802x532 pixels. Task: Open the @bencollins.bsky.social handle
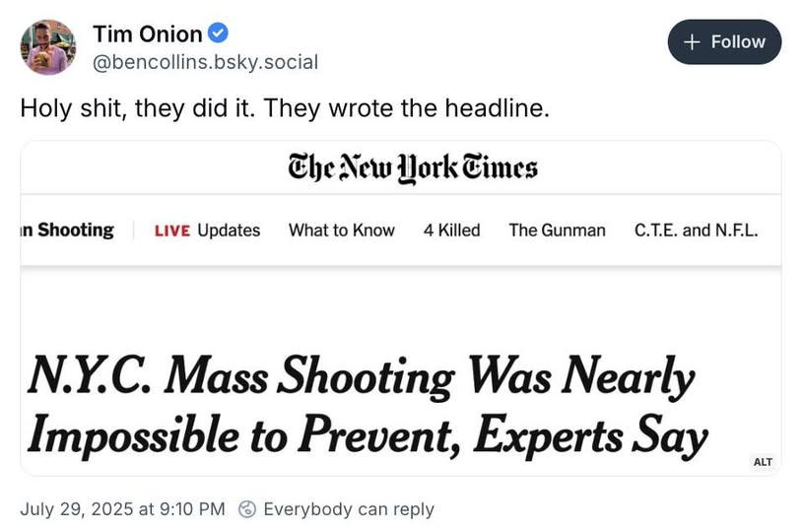205,62
